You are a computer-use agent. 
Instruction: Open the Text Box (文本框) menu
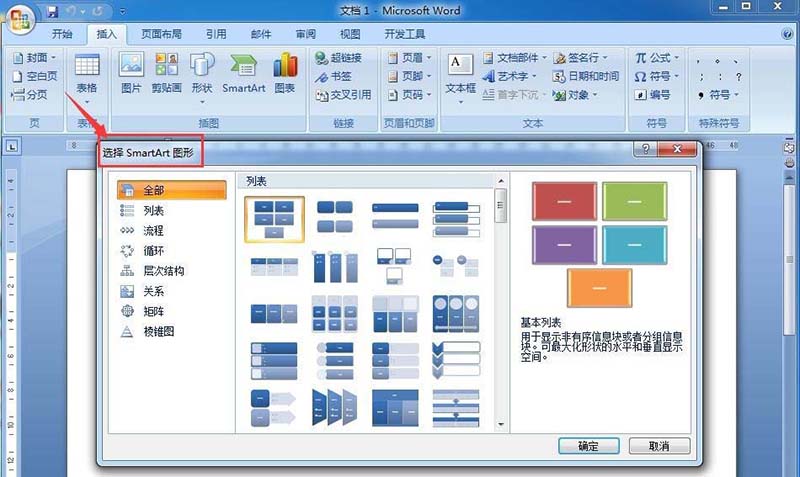coord(460,78)
